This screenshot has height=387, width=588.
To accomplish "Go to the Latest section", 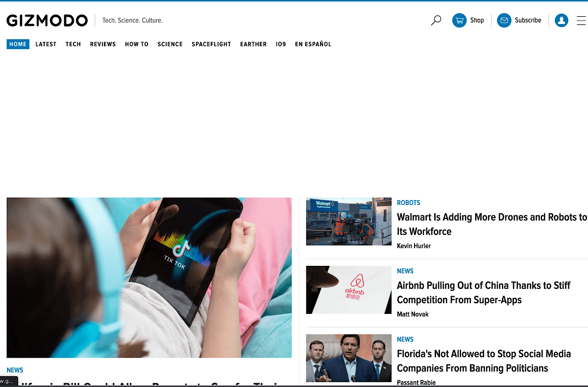I will tap(46, 44).
